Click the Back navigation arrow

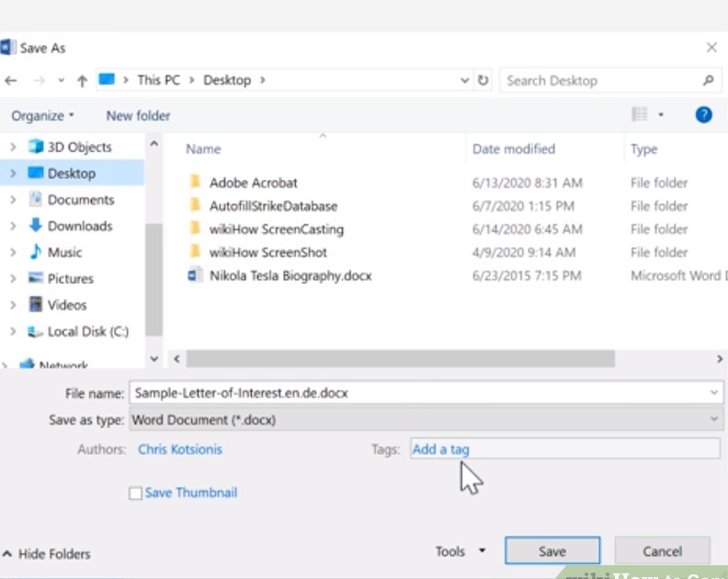(x=11, y=81)
